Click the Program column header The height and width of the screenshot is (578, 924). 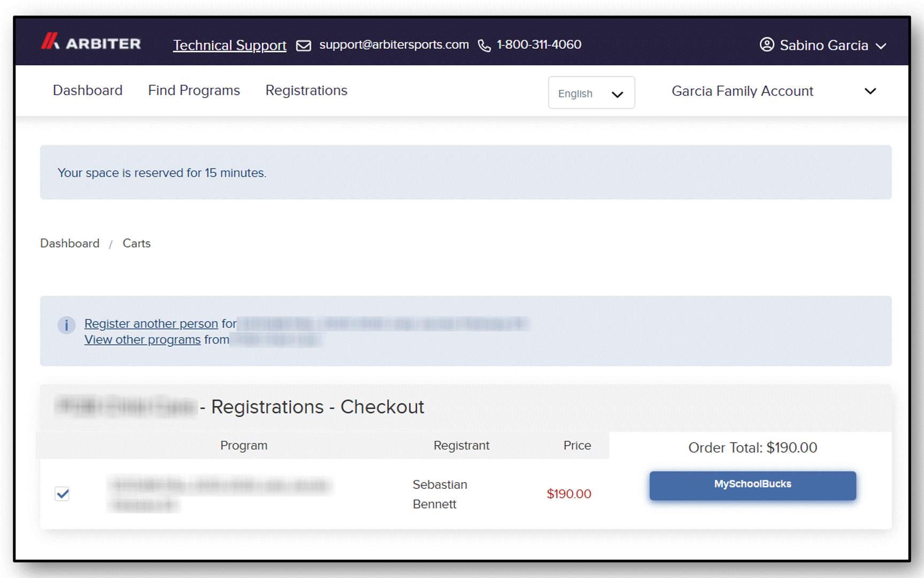coord(244,445)
